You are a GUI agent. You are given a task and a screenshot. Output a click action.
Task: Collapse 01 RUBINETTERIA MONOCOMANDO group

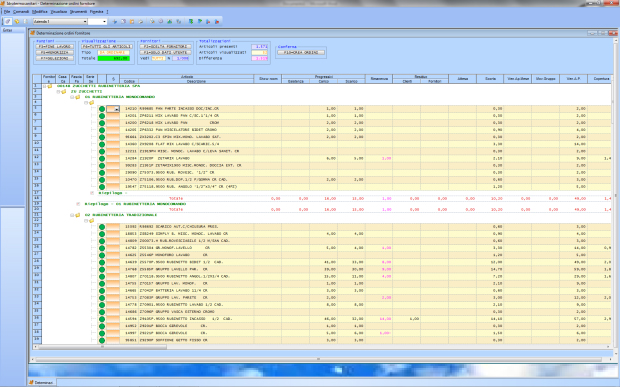pyautogui.click(x=72, y=97)
